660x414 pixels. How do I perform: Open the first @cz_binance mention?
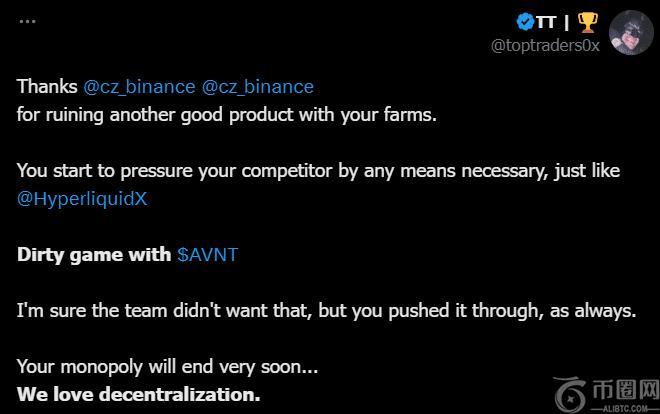[x=139, y=87]
